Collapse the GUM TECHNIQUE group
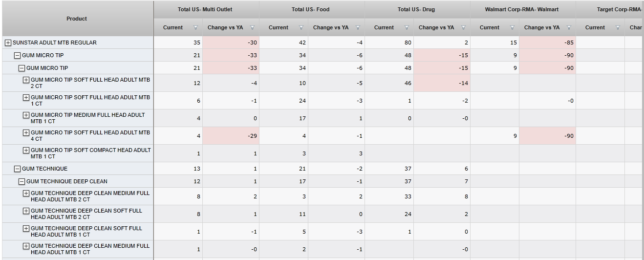Screen dimensions: 644x260 coord(17,169)
